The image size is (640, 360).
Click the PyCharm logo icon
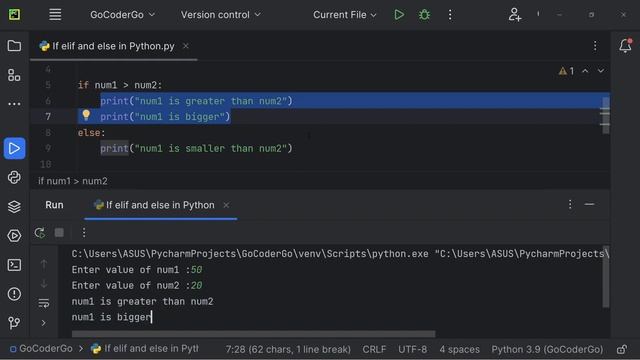pos(14,15)
